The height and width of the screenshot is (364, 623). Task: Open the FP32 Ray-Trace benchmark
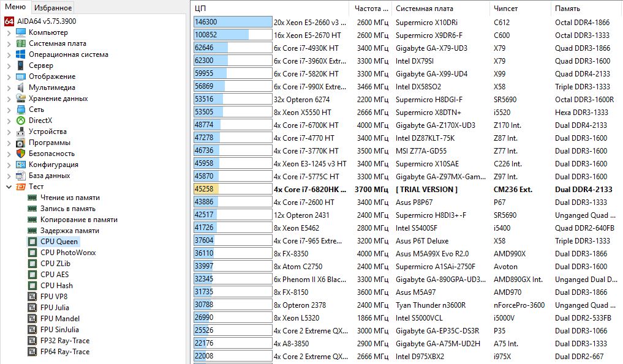(65, 341)
